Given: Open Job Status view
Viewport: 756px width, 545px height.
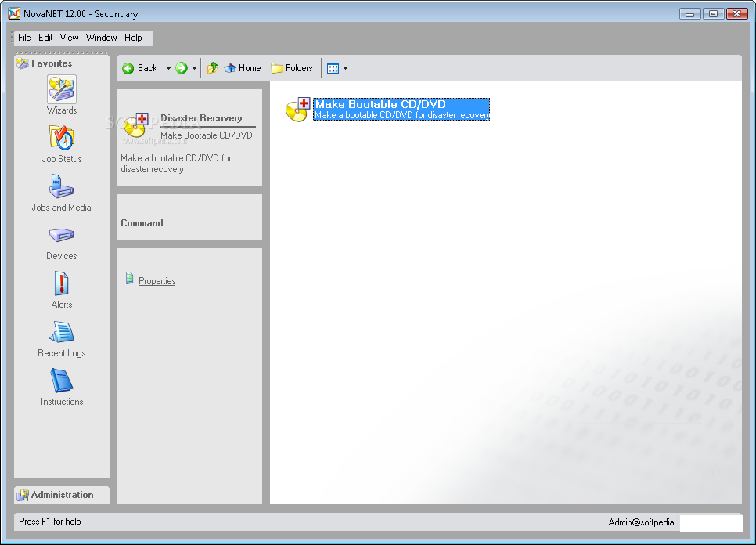Looking at the screenshot, I should 62,144.
